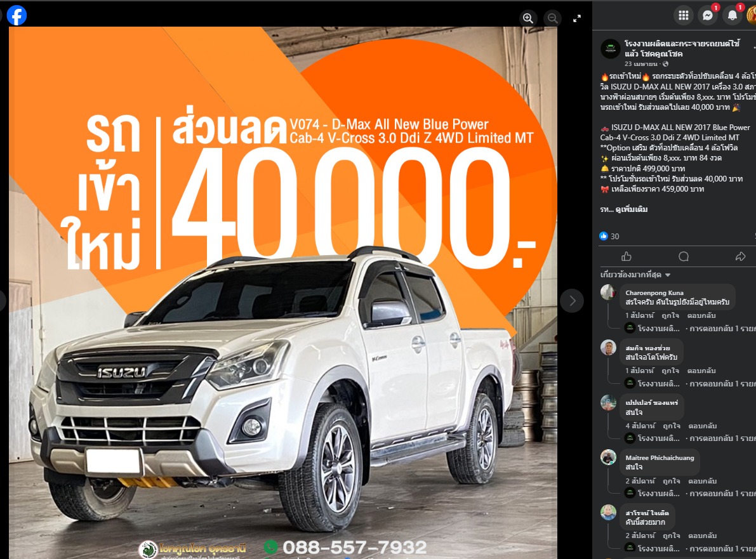Open the public audience globe icon
The width and height of the screenshot is (756, 559).
[665, 63]
